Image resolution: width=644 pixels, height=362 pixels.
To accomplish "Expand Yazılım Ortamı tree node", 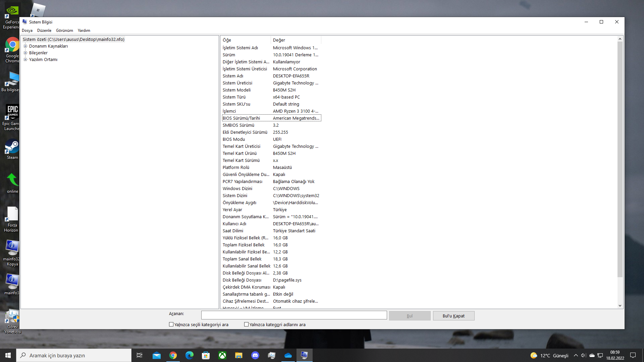I will [x=25, y=59].
